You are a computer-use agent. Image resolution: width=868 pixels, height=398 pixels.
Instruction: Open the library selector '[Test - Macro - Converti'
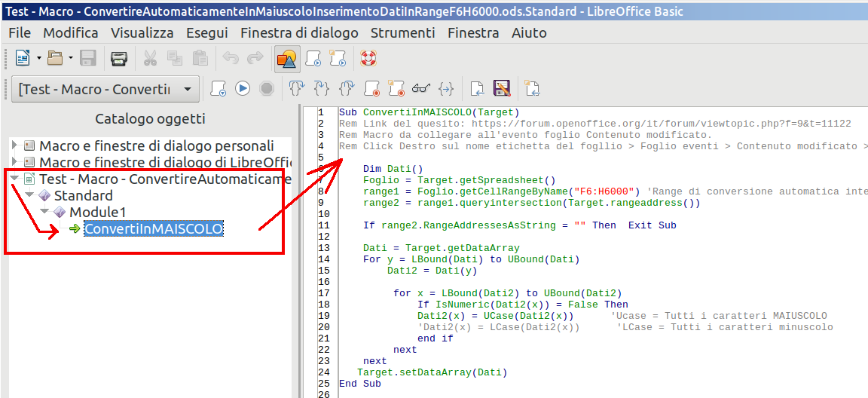point(105,89)
